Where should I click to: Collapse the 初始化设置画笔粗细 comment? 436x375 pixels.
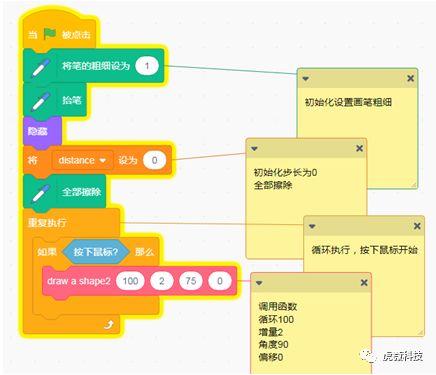(306, 79)
